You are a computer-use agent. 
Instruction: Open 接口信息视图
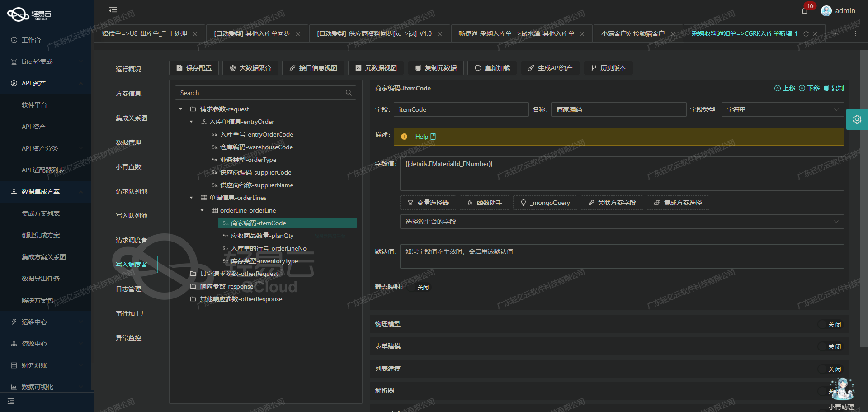pos(313,68)
